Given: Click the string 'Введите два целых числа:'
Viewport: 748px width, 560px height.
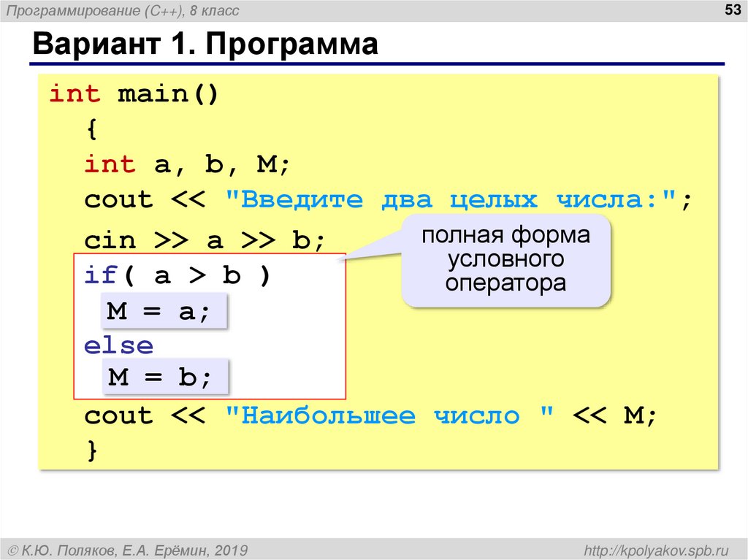Looking at the screenshot, I should 451,199.
